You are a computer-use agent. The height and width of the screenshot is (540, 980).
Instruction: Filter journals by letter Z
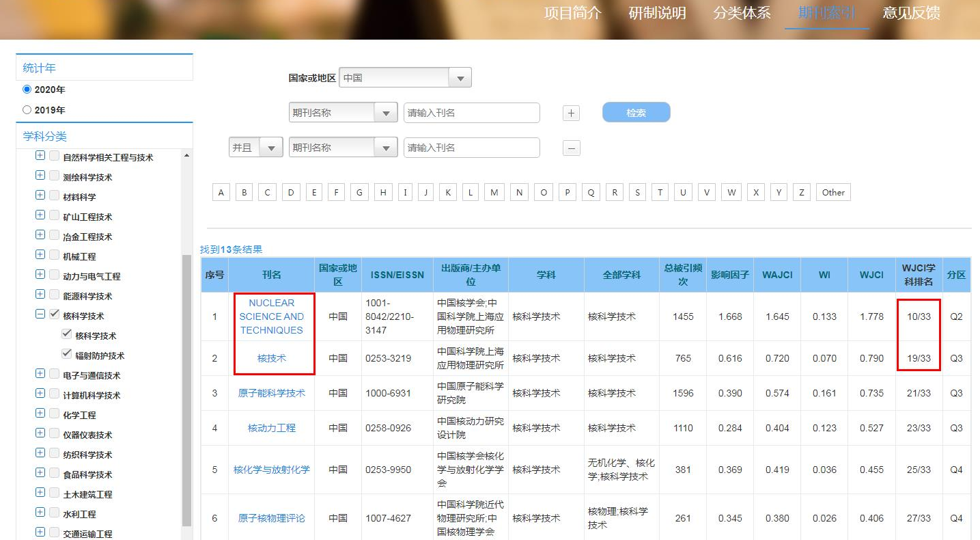[x=802, y=193]
